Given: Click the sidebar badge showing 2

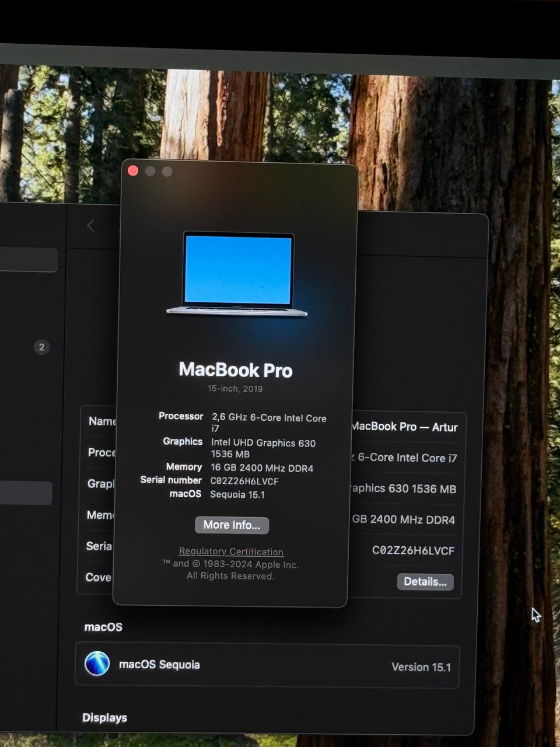Looking at the screenshot, I should tap(41, 347).
